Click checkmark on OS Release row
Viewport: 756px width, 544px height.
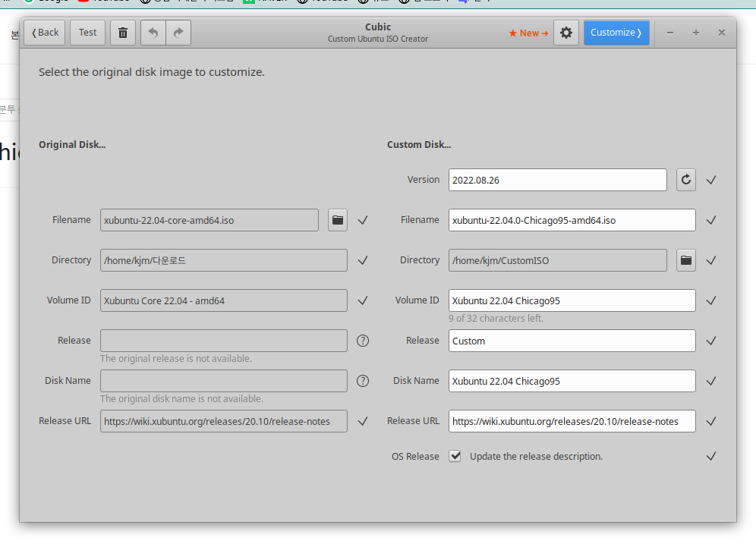[x=711, y=456]
